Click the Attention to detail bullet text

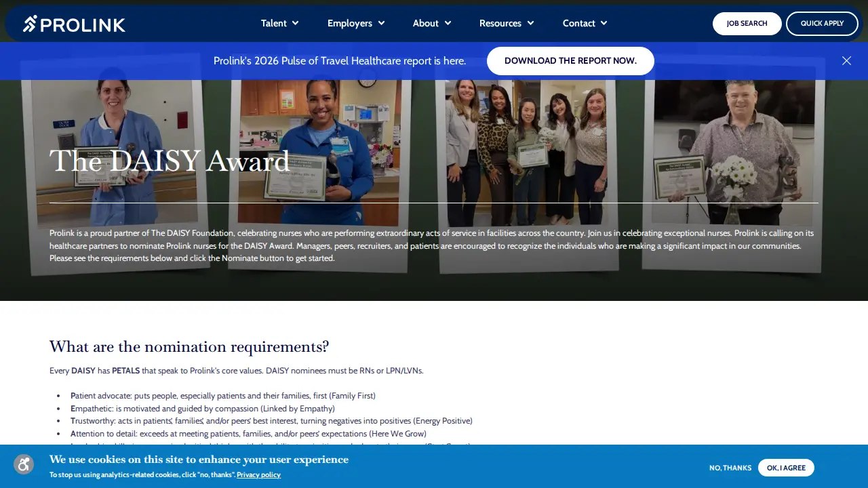point(248,434)
